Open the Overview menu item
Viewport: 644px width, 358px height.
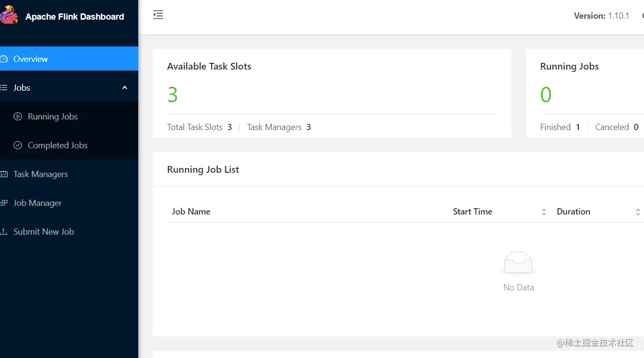click(x=31, y=59)
